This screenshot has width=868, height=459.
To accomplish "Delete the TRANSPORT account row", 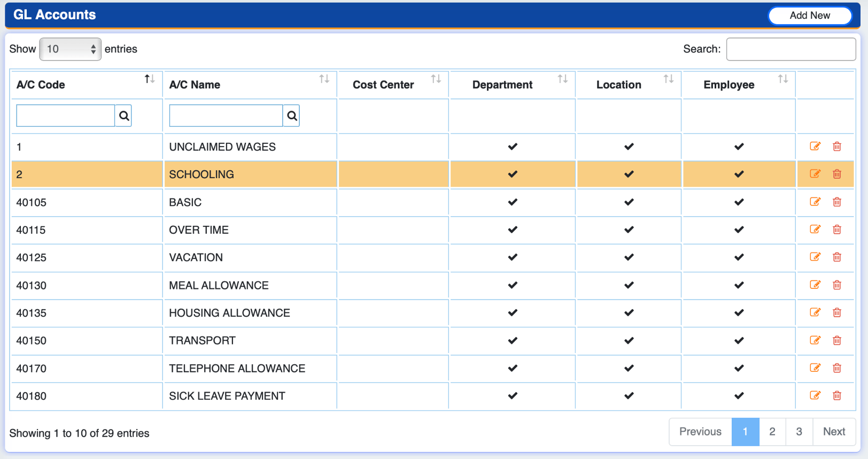I will [837, 340].
